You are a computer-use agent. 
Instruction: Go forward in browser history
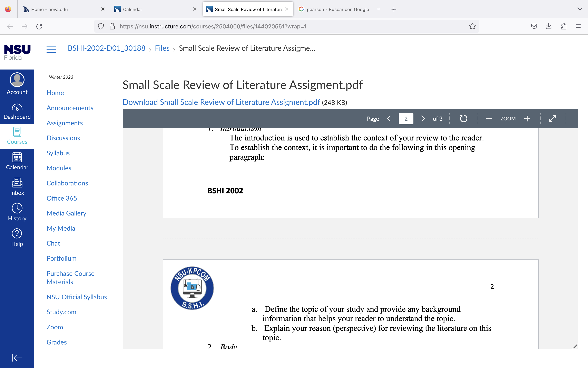click(x=24, y=26)
